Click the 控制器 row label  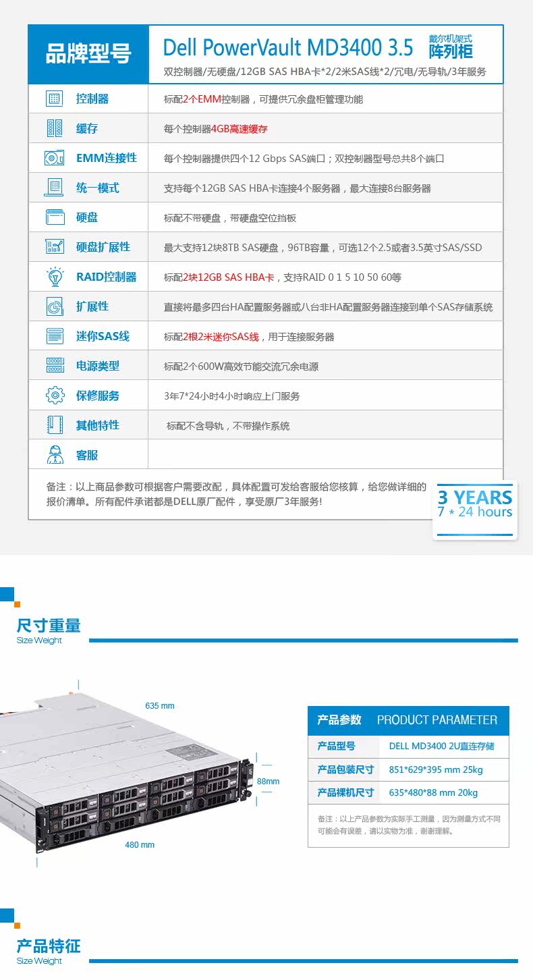tap(92, 99)
